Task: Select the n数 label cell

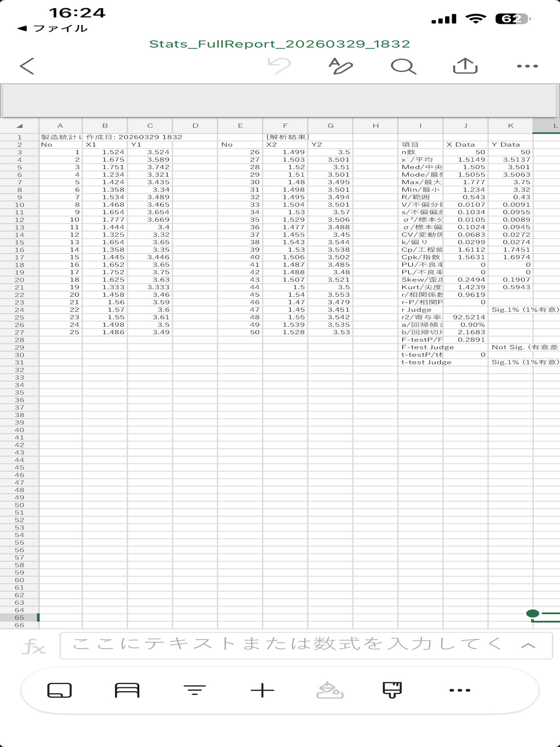Action: (x=421, y=152)
